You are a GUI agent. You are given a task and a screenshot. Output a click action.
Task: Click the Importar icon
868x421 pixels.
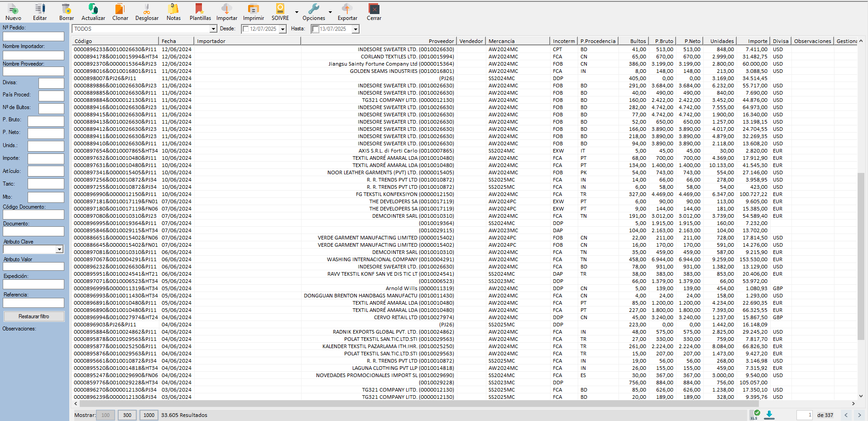[x=226, y=10]
